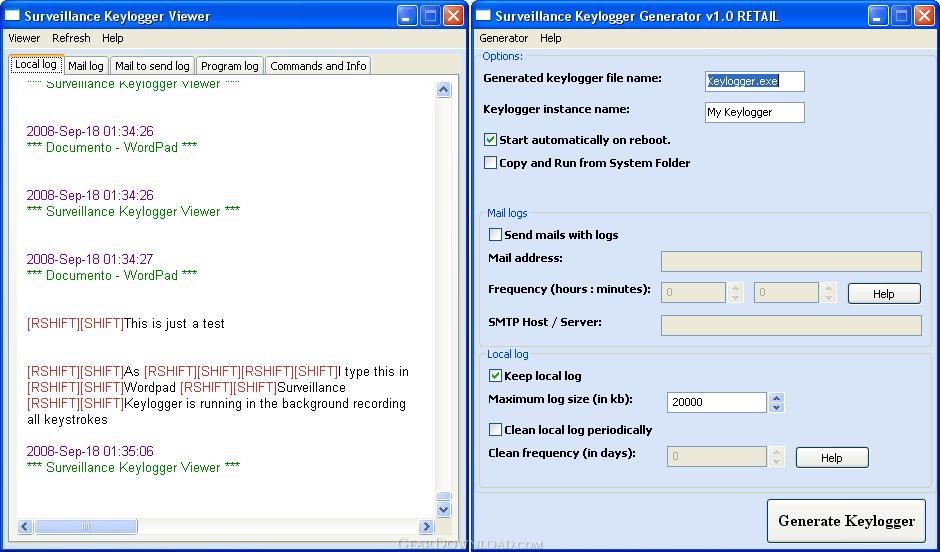Click the Keylogger instance name field

pyautogui.click(x=755, y=112)
